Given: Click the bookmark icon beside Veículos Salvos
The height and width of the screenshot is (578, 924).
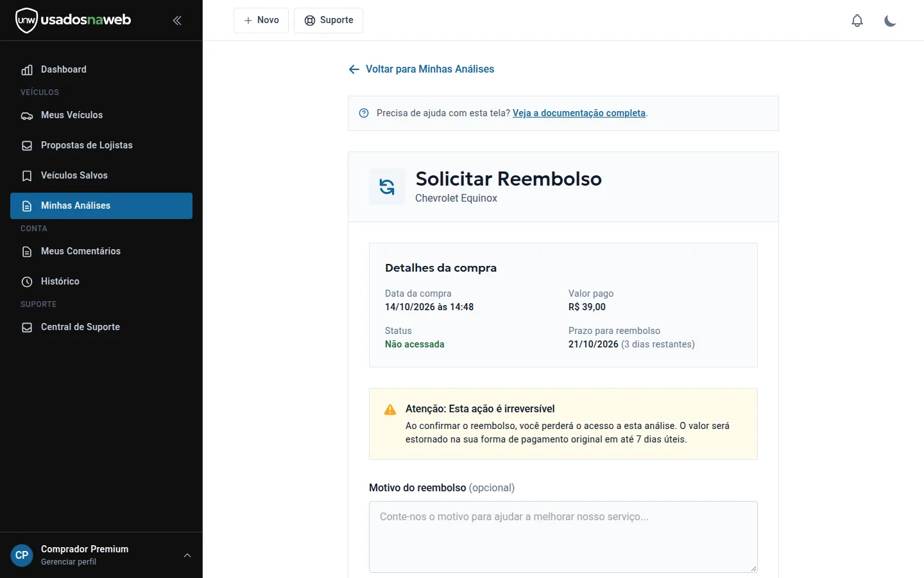Looking at the screenshot, I should (x=27, y=176).
